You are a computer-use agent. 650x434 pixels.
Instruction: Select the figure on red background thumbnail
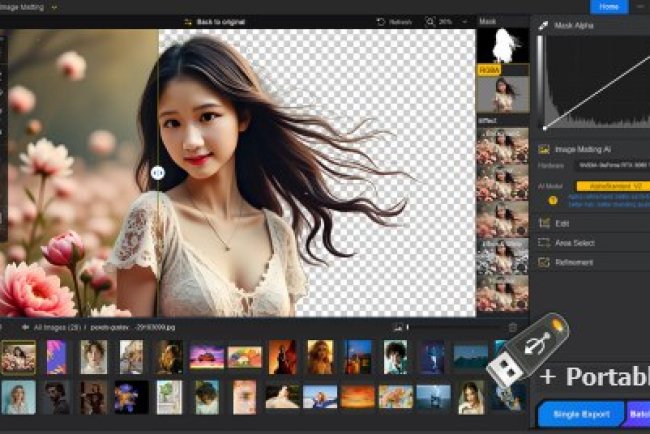[282, 357]
